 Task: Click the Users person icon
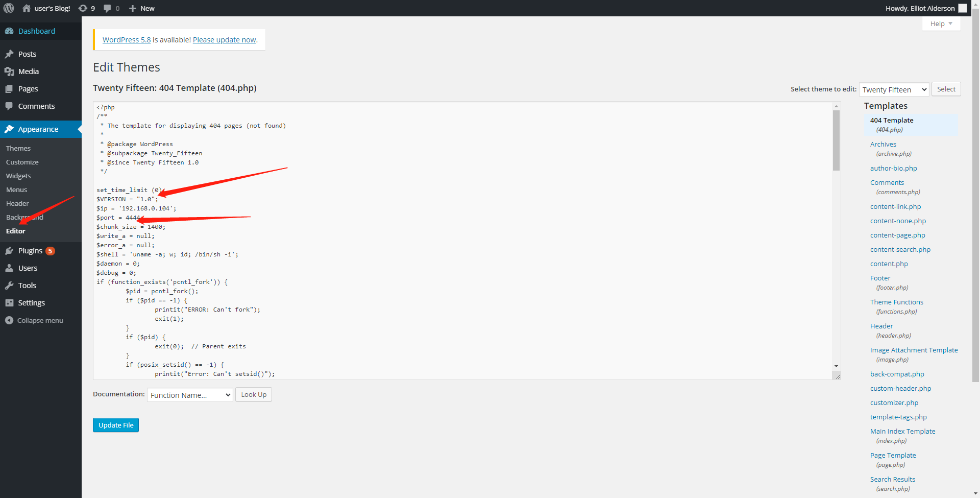(9, 268)
